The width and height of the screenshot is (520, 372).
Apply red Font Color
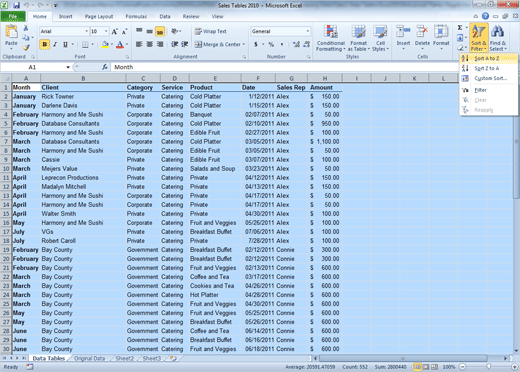pyautogui.click(x=120, y=44)
